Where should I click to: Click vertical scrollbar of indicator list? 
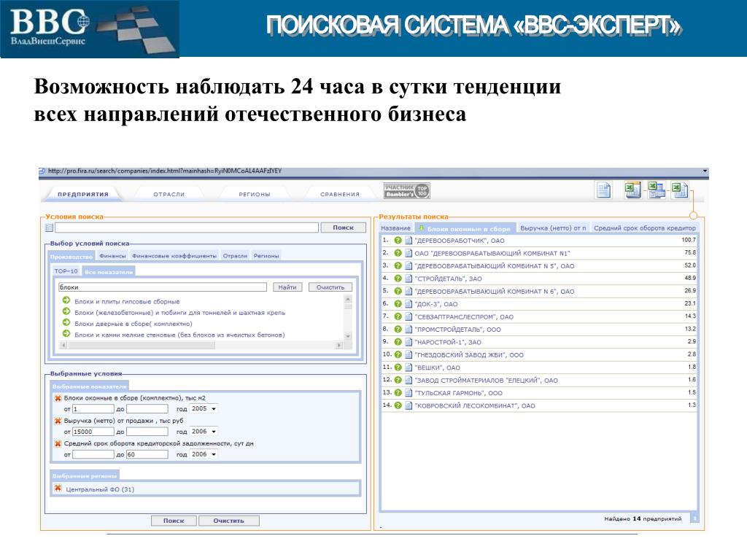(348, 317)
